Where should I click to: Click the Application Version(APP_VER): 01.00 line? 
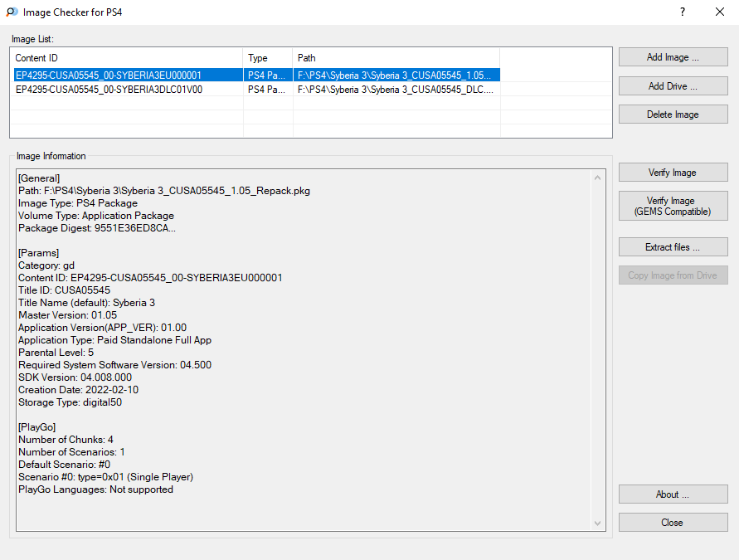[x=102, y=328]
